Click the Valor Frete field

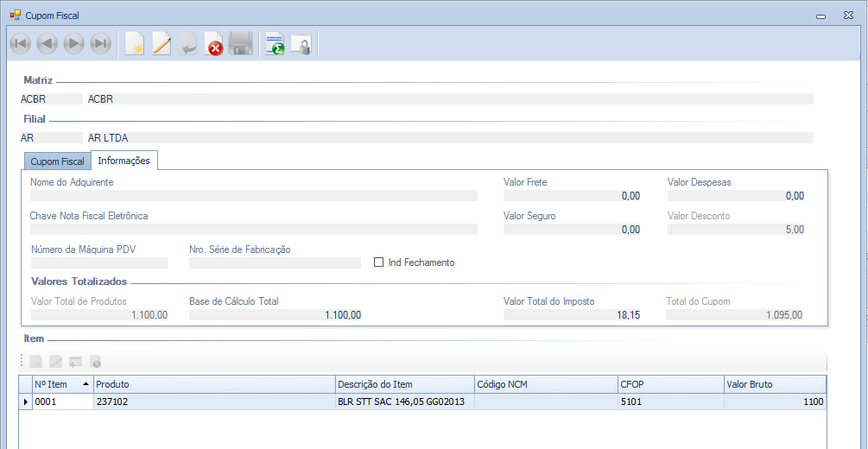pyautogui.click(x=572, y=196)
